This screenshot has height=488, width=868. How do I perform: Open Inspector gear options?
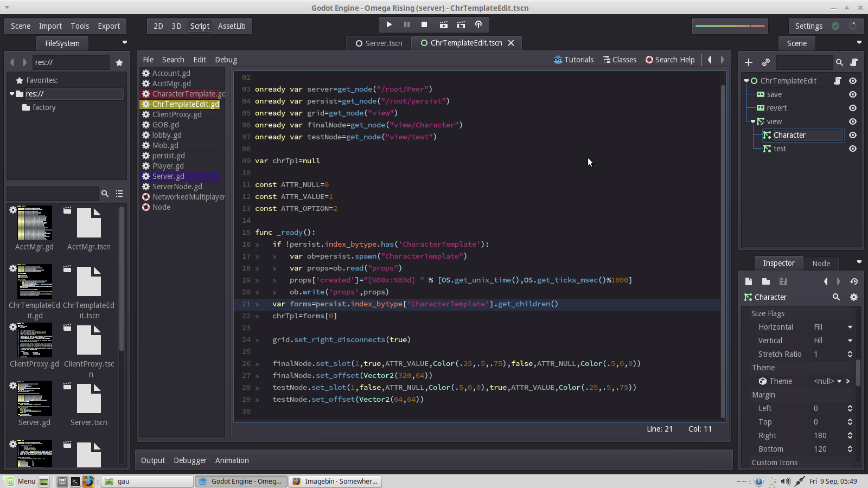tap(854, 297)
